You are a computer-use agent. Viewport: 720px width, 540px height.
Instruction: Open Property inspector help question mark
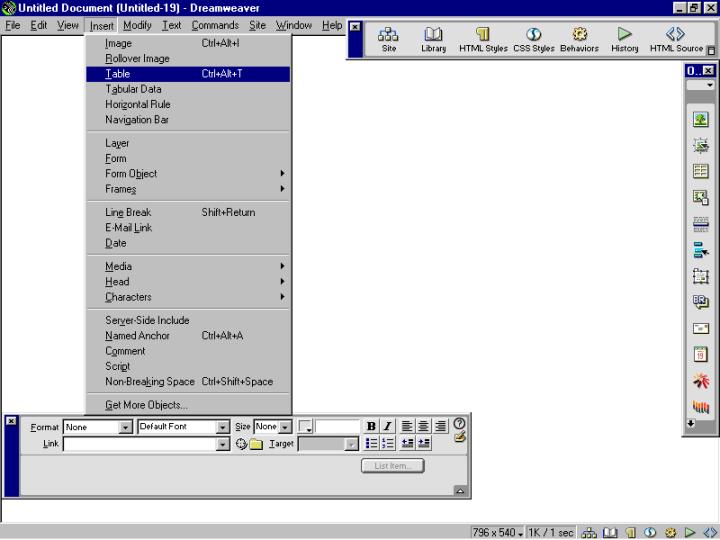click(459, 423)
